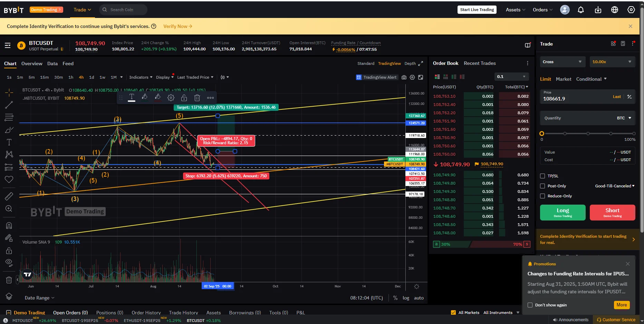Screen dimensions: 644x324
Task: Open the green fill color bucket
Action: (145, 98)
